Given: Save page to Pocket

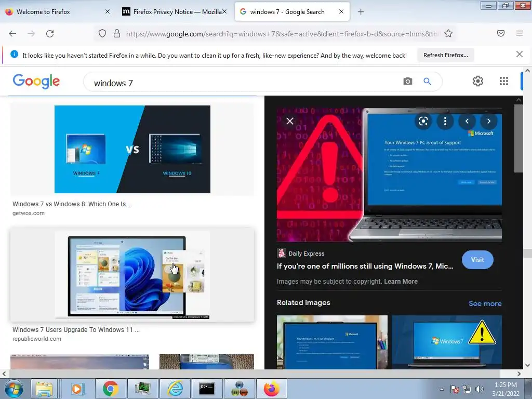Looking at the screenshot, I should tap(501, 33).
